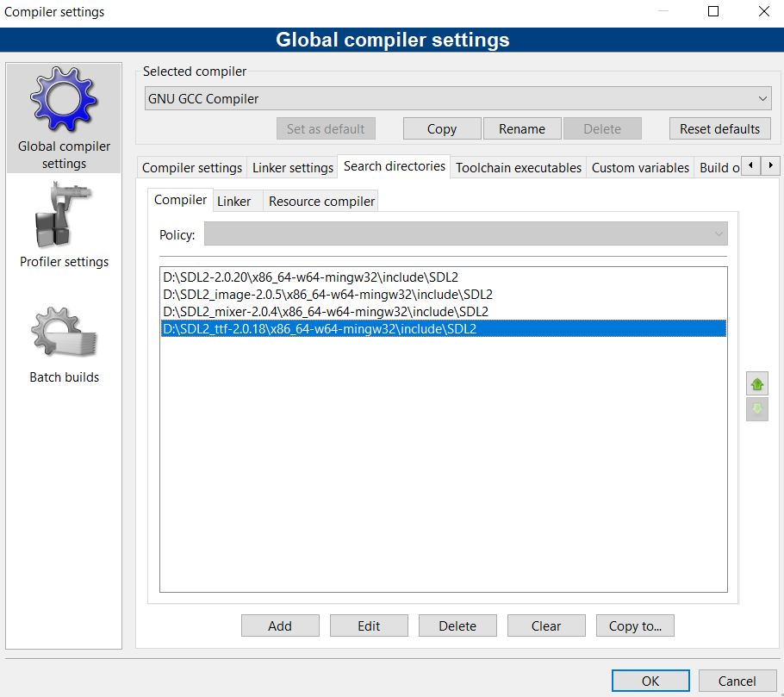
Task: Select the Resource compiler sub-tab
Action: pyautogui.click(x=321, y=201)
